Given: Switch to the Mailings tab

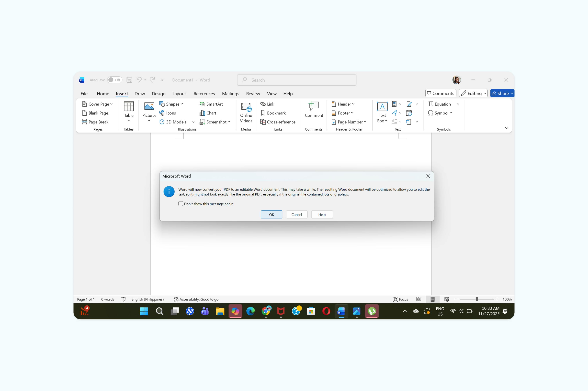Looking at the screenshot, I should pos(230,94).
